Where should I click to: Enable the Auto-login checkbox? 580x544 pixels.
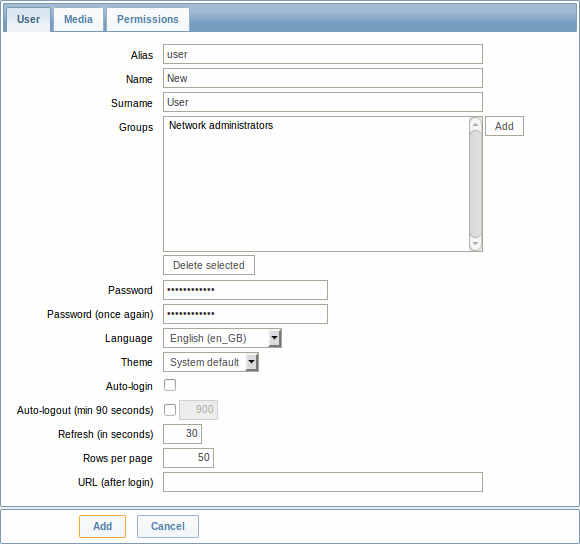170,385
